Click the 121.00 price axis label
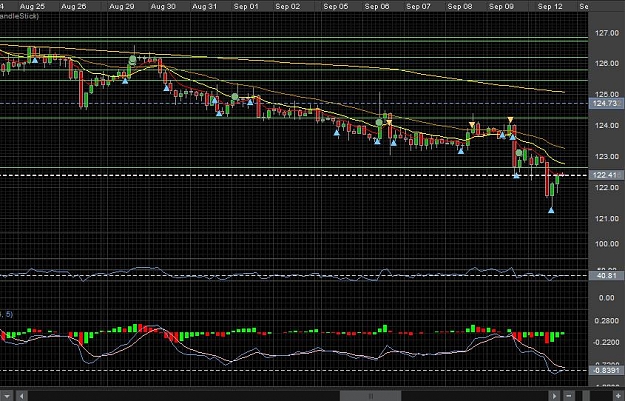The width and height of the screenshot is (625, 401). pos(607,218)
